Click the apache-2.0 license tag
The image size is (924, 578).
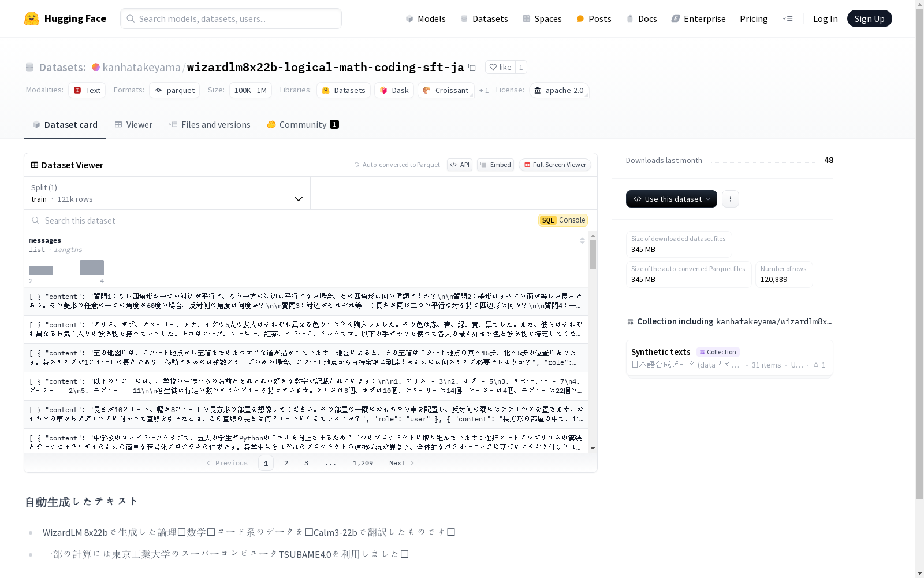tap(559, 90)
